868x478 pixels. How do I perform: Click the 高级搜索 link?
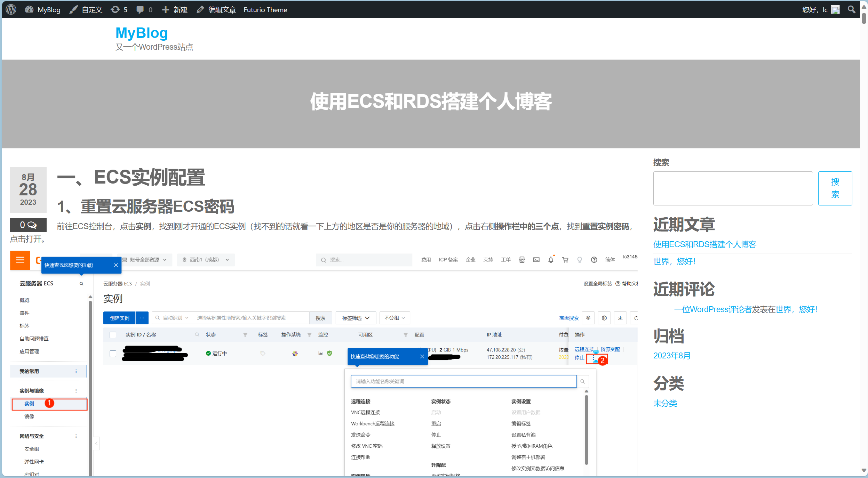click(569, 318)
